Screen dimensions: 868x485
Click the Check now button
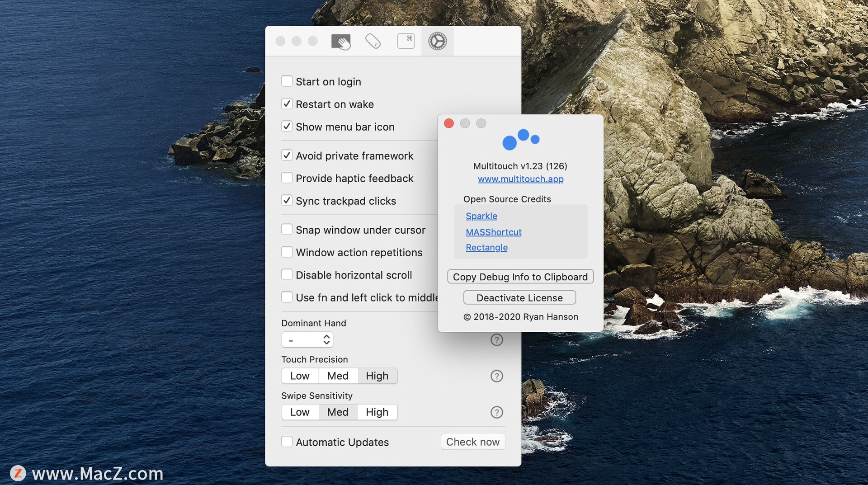473,442
